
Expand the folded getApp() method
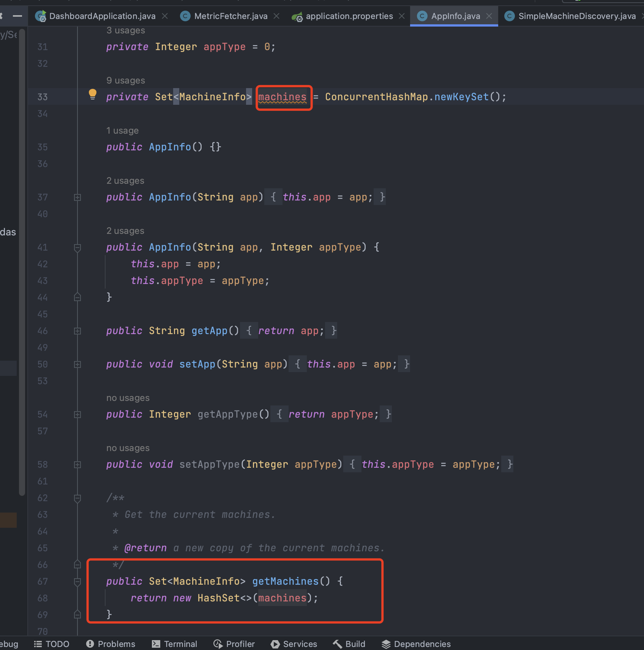click(77, 331)
